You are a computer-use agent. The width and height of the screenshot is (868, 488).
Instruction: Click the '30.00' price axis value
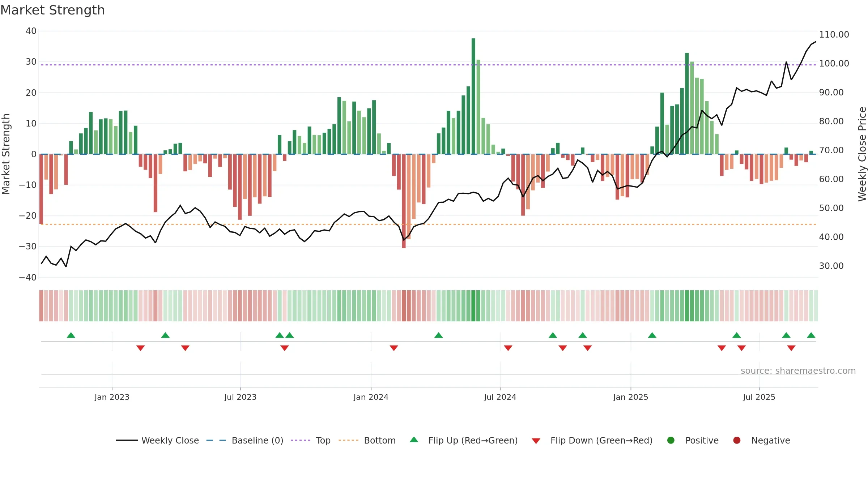click(x=831, y=266)
